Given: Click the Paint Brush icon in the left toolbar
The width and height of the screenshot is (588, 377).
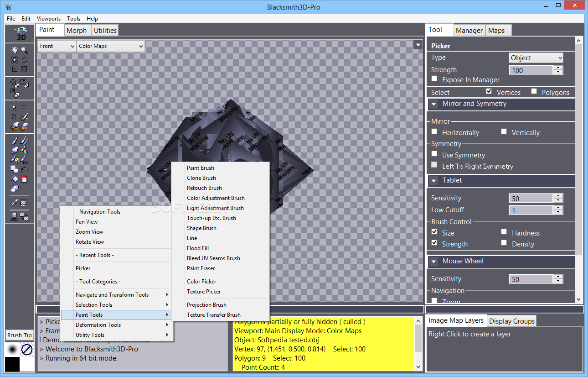Looking at the screenshot, I should click(15, 141).
